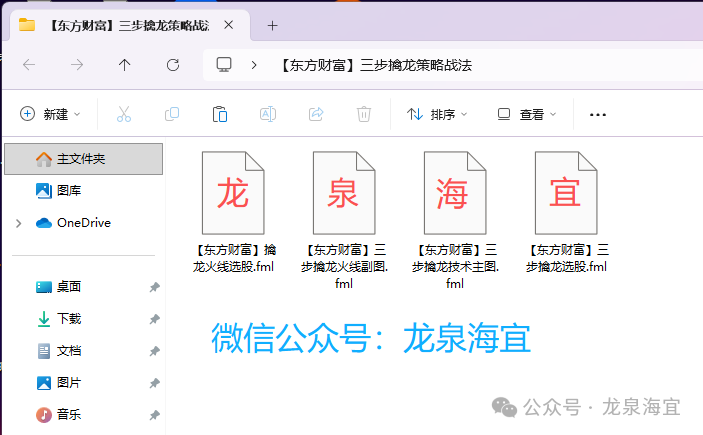Refresh the current folder view
The image size is (703, 435).
(x=173, y=65)
